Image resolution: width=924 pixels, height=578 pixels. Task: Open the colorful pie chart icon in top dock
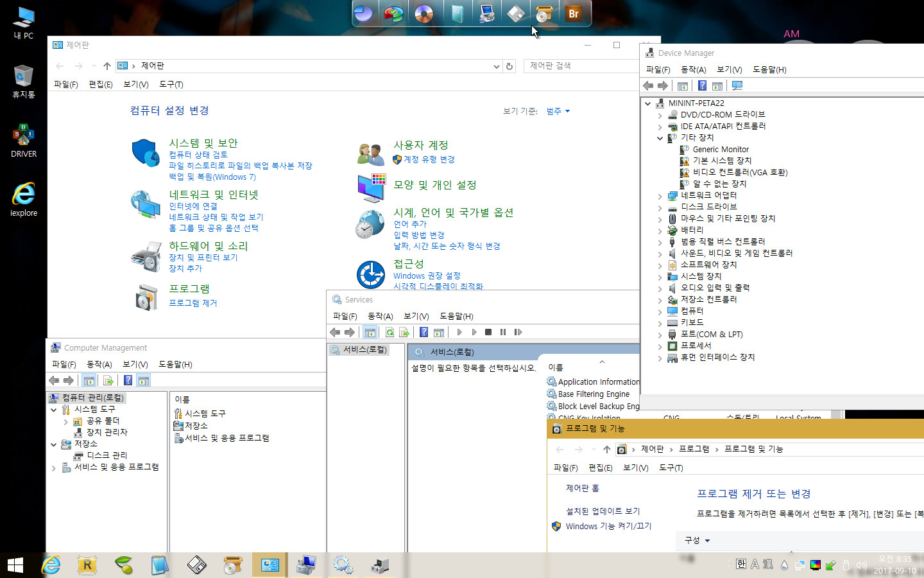[393, 13]
